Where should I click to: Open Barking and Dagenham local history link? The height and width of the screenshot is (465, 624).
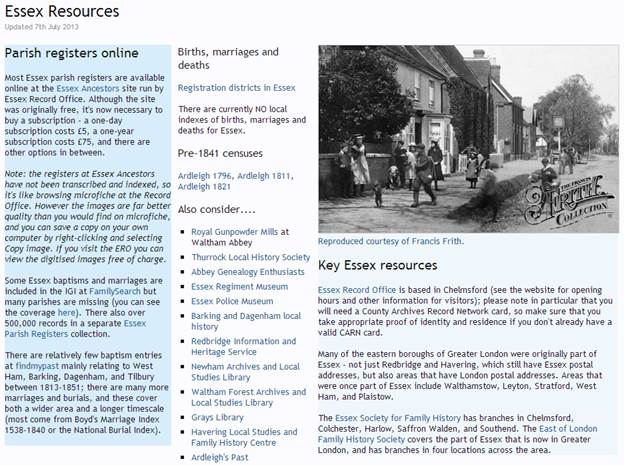(246, 321)
